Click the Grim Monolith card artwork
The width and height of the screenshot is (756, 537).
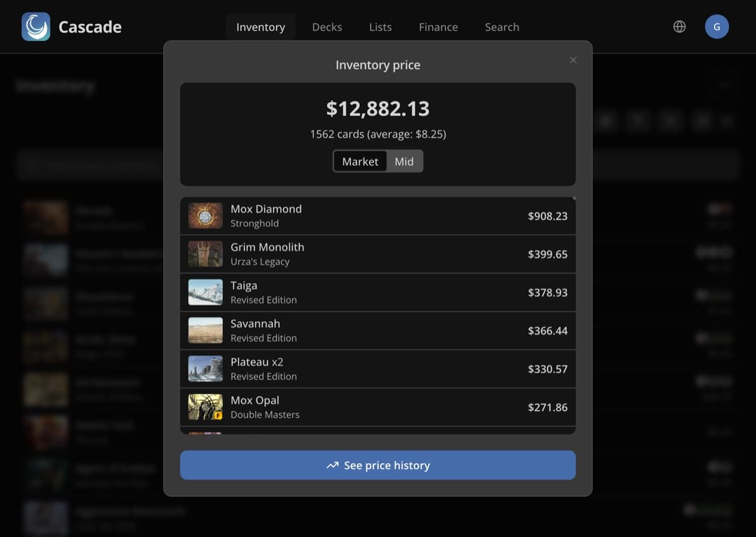(205, 254)
